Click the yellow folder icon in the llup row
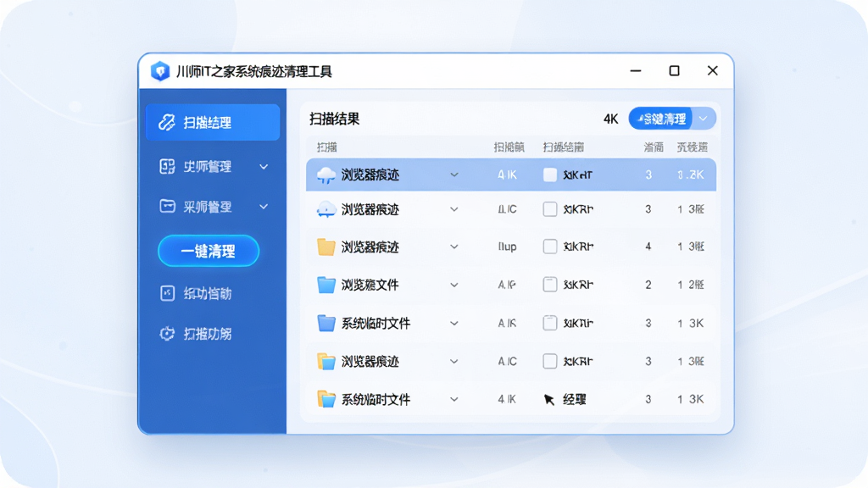 point(326,247)
